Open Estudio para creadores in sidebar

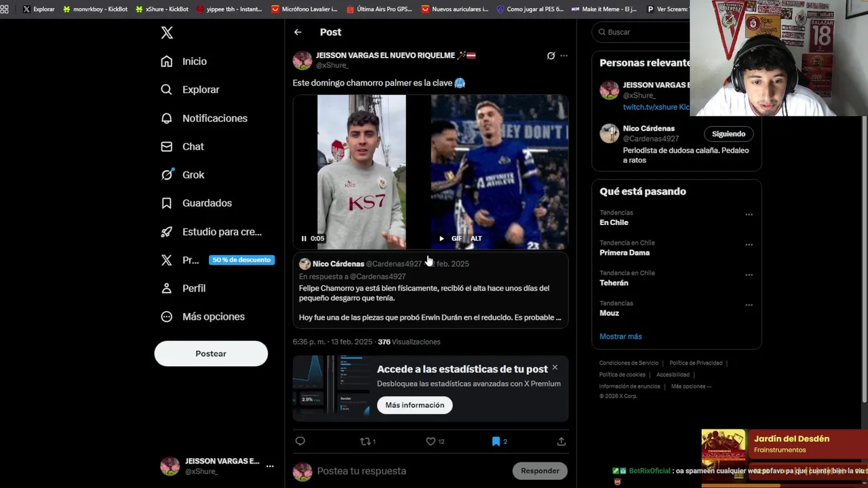(x=212, y=232)
